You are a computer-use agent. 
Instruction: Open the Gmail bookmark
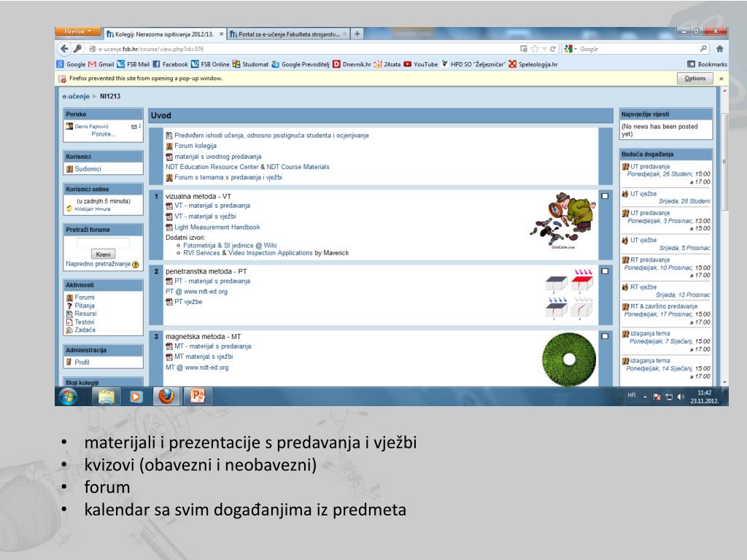(101, 64)
